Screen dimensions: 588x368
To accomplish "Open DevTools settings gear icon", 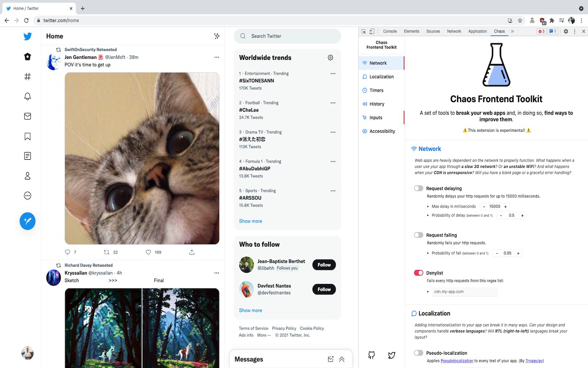I will pyautogui.click(x=566, y=31).
